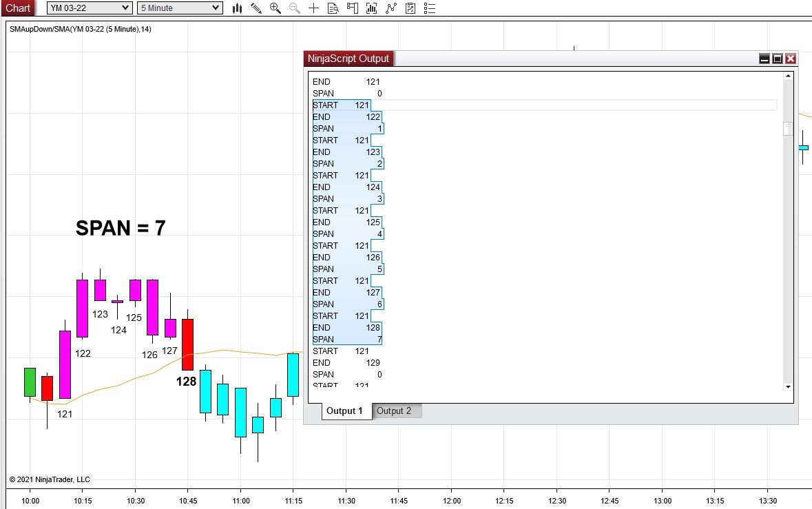Viewport: 812px width, 509px height.
Task: Click the output scrollbar down arrow
Action: coord(788,387)
